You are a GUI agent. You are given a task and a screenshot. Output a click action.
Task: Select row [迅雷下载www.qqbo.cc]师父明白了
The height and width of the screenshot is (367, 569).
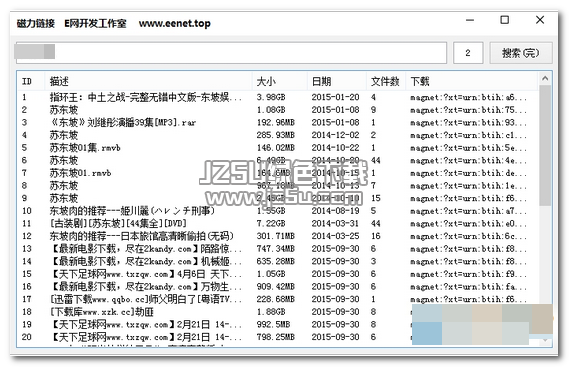click(x=278, y=299)
